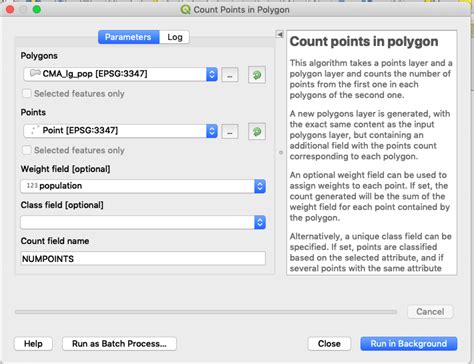Click the 'Count points in polygon' help heading
Image resolution: width=474 pixels, height=364 pixels.
(x=364, y=42)
